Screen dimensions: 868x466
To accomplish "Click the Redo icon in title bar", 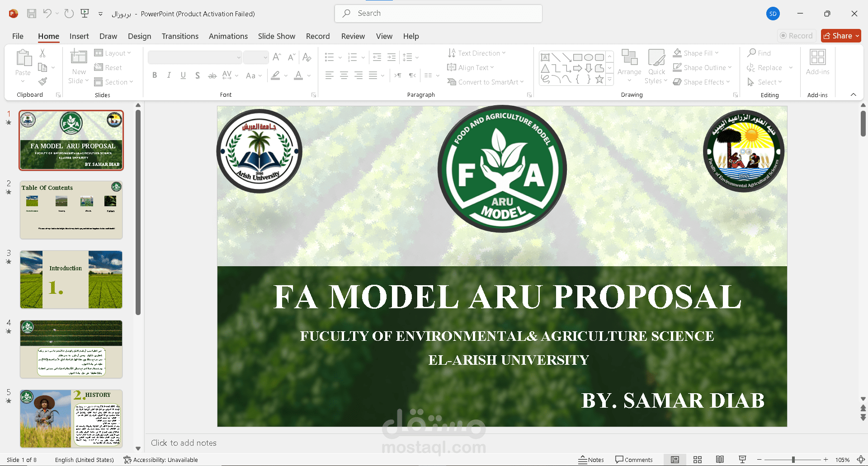I will click(69, 14).
